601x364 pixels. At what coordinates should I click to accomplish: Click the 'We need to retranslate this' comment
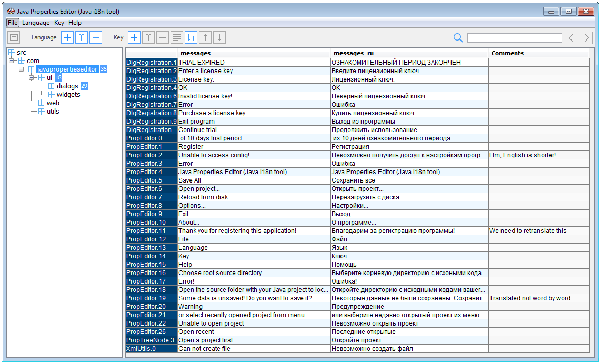pos(539,231)
